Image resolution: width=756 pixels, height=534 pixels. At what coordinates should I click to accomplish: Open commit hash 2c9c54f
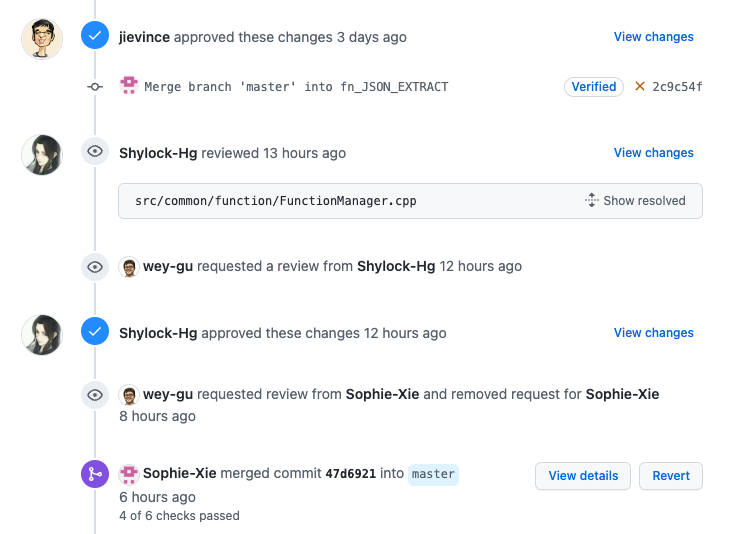677,87
